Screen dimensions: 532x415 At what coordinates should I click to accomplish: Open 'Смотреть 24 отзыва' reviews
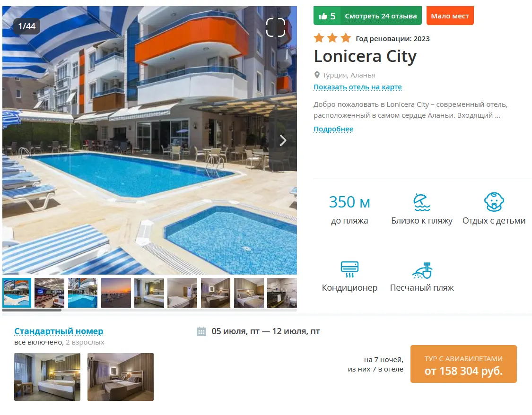pyautogui.click(x=381, y=16)
